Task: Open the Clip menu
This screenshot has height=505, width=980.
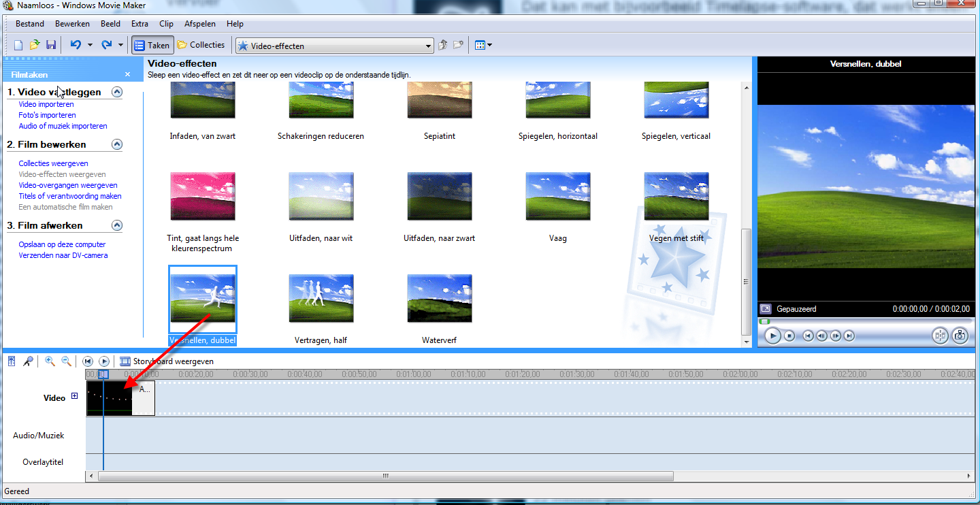Action: 166,24
